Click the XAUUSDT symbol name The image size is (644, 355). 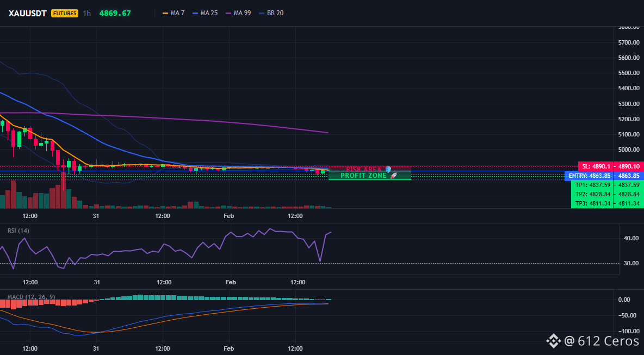tap(28, 13)
